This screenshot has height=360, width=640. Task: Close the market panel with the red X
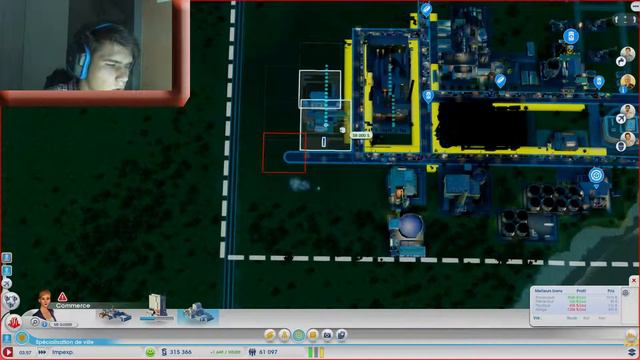click(x=634, y=281)
